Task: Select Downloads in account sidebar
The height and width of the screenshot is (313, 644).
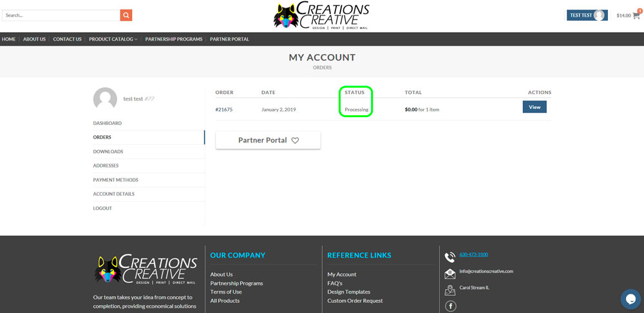Action: click(108, 151)
